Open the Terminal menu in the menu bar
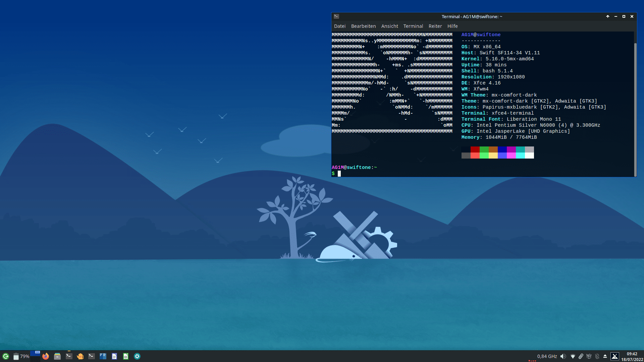This screenshot has width=644, height=362. (413, 26)
